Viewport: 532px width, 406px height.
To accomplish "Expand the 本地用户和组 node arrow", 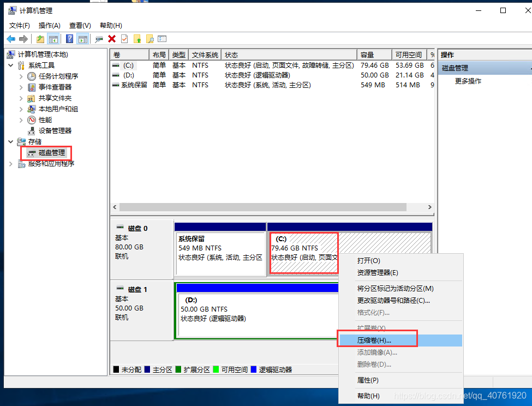I will (21, 109).
